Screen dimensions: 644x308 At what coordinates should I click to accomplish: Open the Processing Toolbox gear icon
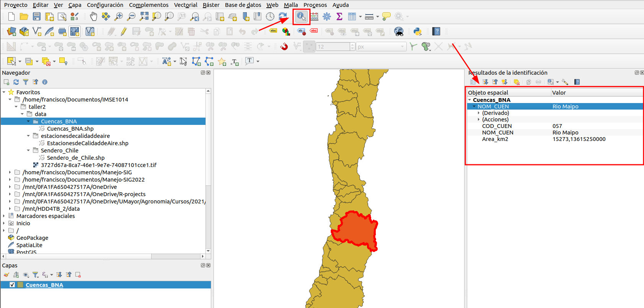tap(327, 16)
